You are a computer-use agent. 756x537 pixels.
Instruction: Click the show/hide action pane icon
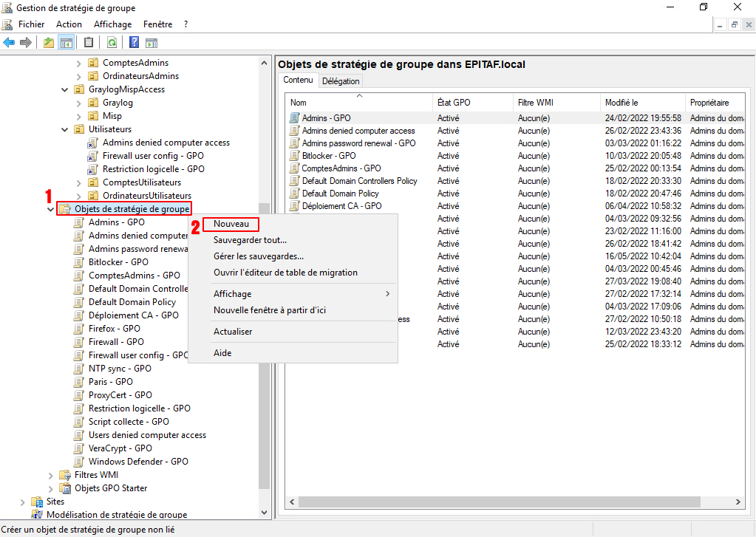click(151, 42)
